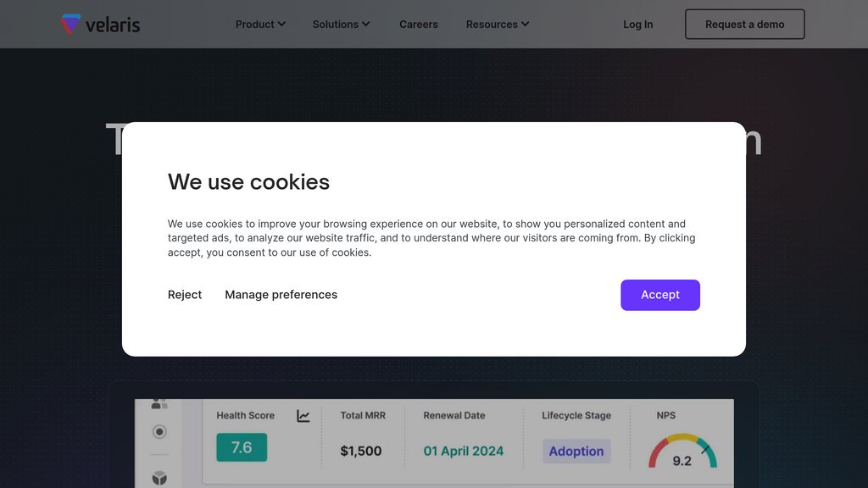Click the velaris wordmark text

[113, 25]
